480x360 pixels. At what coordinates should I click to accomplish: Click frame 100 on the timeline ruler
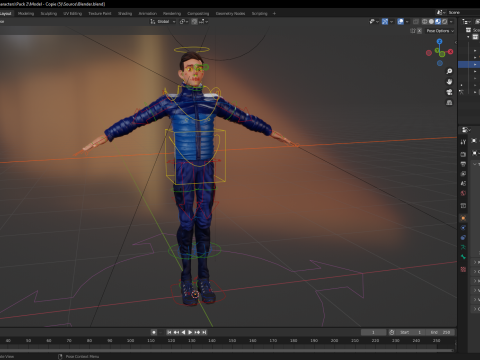tap(130, 341)
